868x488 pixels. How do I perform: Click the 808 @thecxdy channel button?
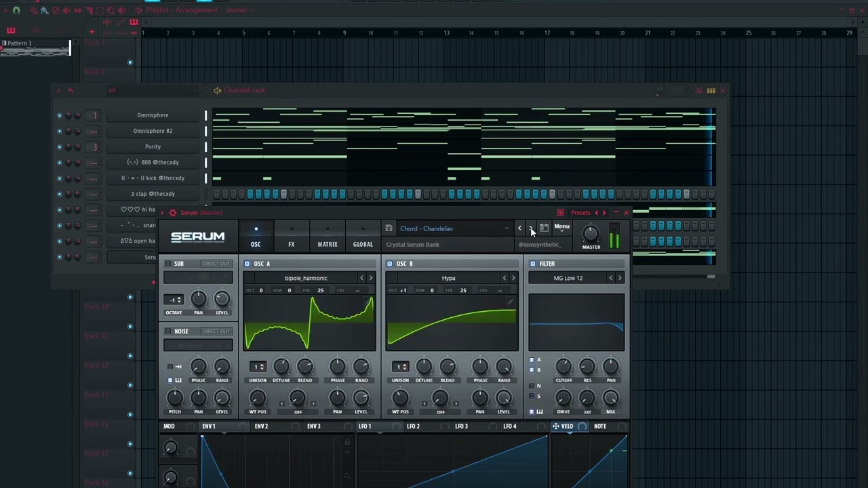(x=153, y=163)
